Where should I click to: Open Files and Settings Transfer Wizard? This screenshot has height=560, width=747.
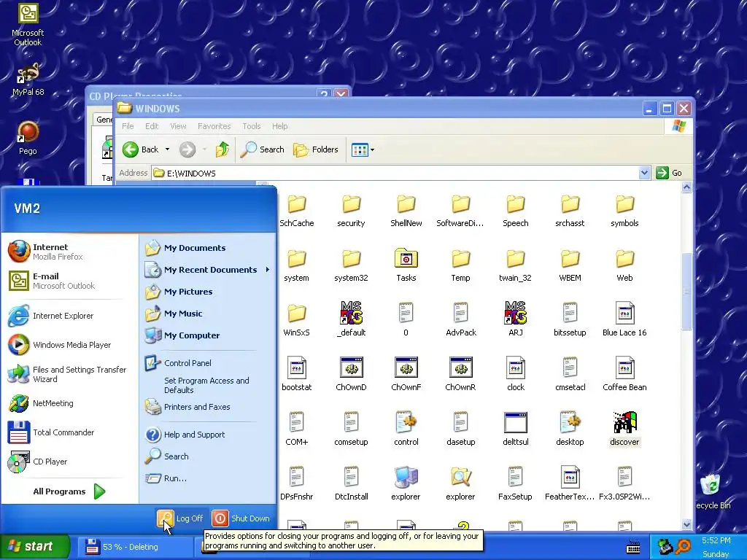click(x=68, y=374)
